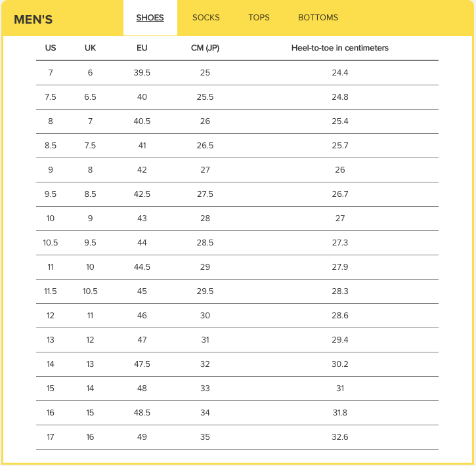
Task: Click the MEN'S heading
Action: (33, 20)
